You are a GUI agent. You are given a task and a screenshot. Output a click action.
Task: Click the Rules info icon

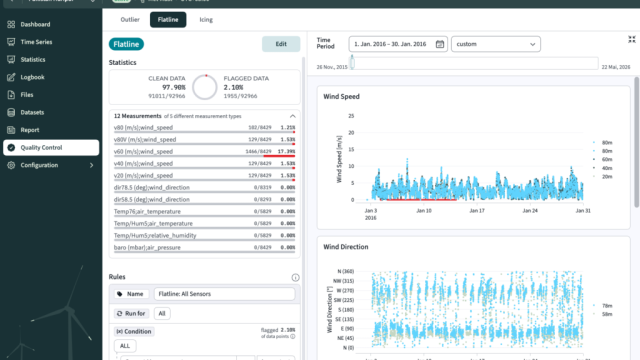(x=295, y=278)
